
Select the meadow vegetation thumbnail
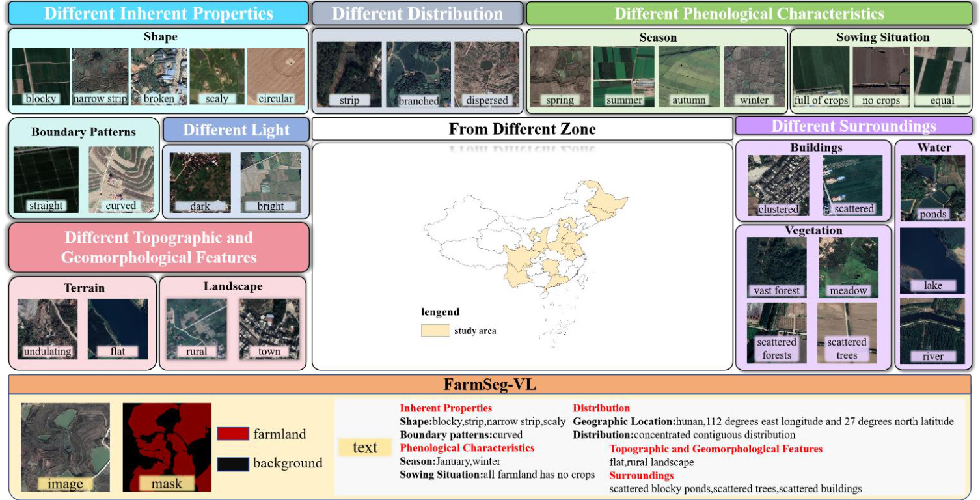pyautogui.click(x=848, y=267)
